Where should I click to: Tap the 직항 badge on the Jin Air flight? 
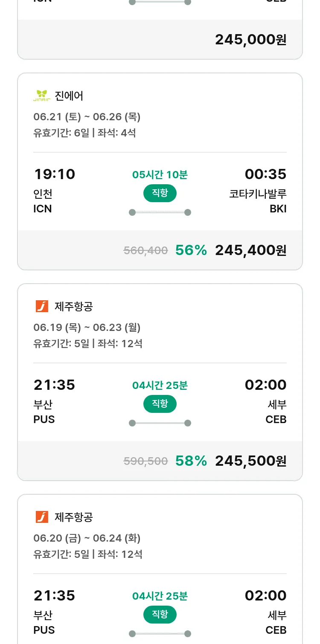tap(160, 193)
